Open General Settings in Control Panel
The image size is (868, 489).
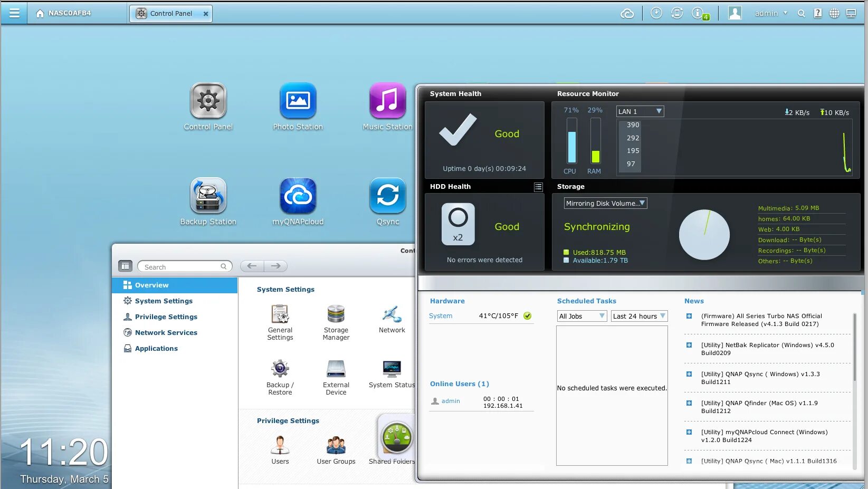tap(280, 322)
